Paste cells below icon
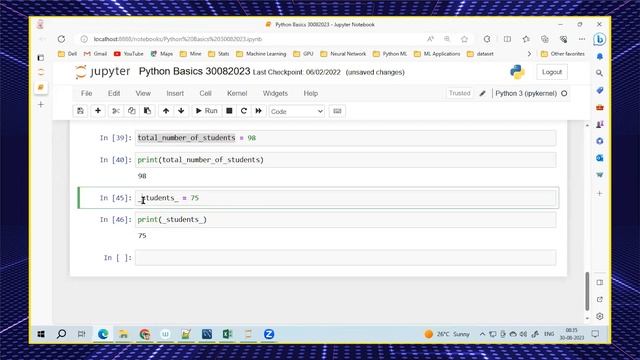 tap(147, 111)
